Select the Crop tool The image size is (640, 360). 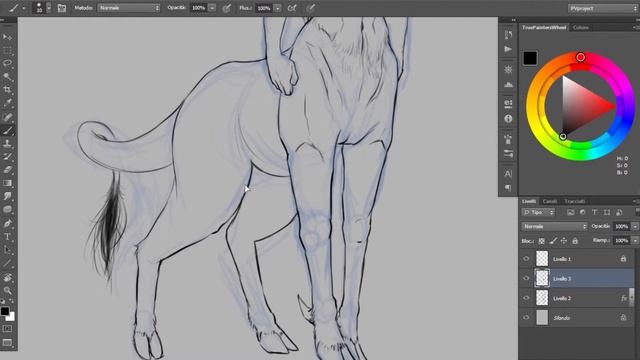[7, 89]
